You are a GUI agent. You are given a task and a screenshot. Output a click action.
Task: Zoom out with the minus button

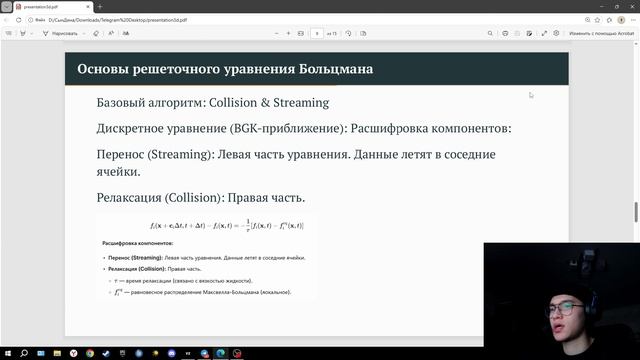[x=277, y=33]
